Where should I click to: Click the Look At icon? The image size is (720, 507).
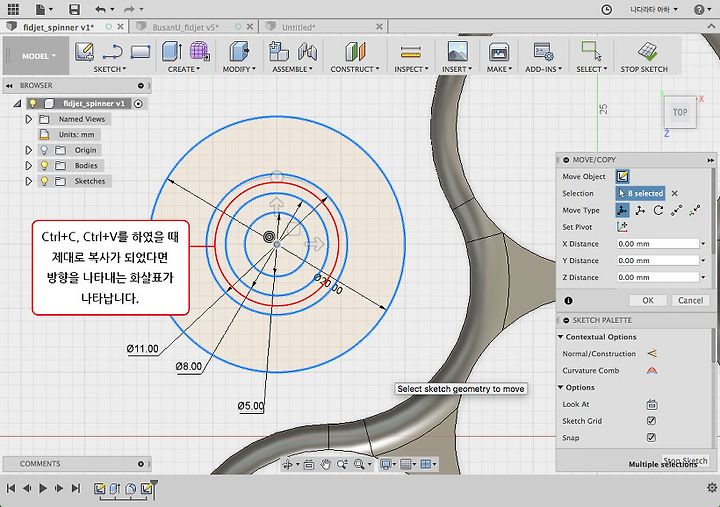click(652, 405)
